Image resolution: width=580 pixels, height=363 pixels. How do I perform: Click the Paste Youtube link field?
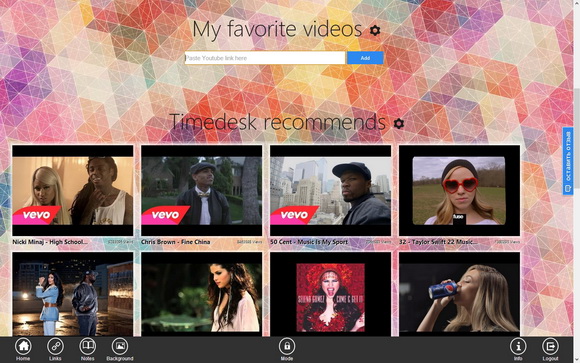(265, 58)
